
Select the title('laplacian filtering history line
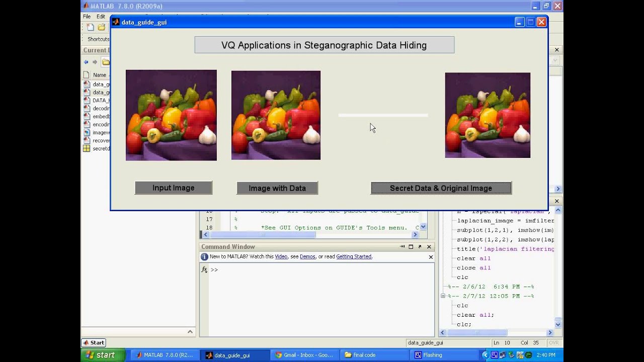pyautogui.click(x=505, y=249)
